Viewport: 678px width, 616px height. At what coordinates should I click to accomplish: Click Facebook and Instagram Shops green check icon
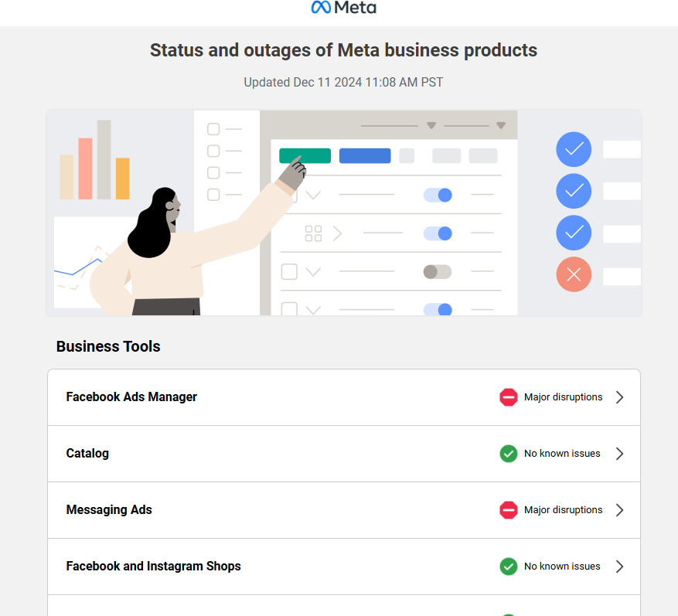coord(508,567)
